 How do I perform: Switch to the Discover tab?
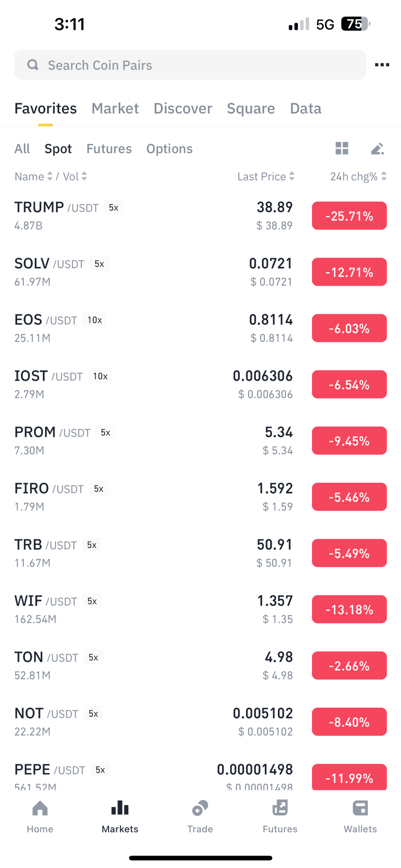[x=183, y=108]
